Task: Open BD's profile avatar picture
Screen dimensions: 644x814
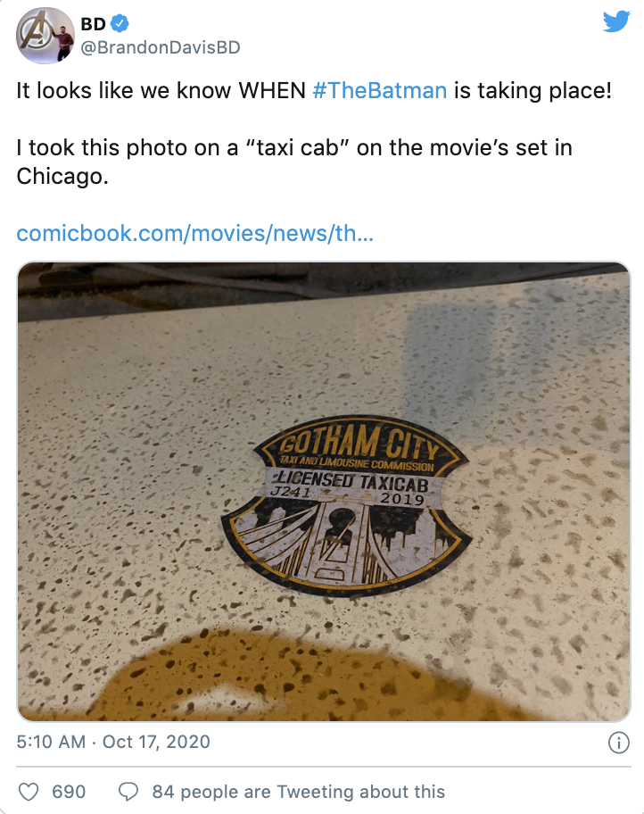Action: (x=45, y=36)
